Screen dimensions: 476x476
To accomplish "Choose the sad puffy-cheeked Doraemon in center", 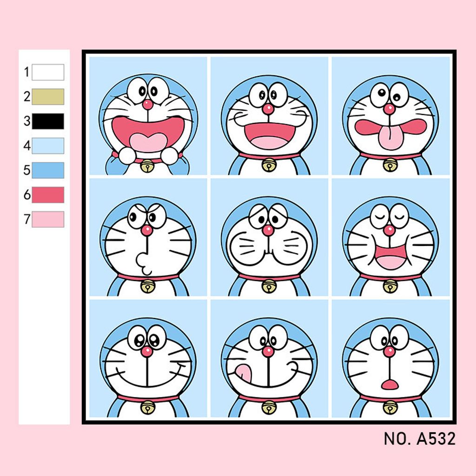I will [269, 237].
